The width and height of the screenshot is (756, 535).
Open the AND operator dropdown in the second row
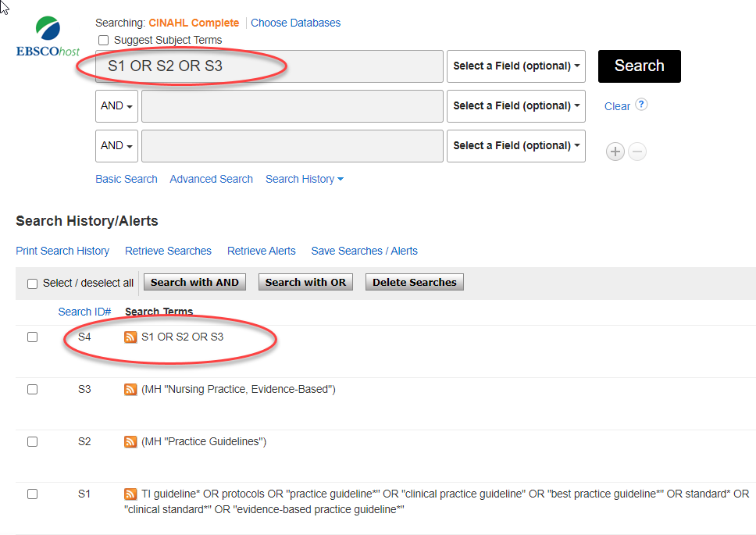[x=116, y=106]
